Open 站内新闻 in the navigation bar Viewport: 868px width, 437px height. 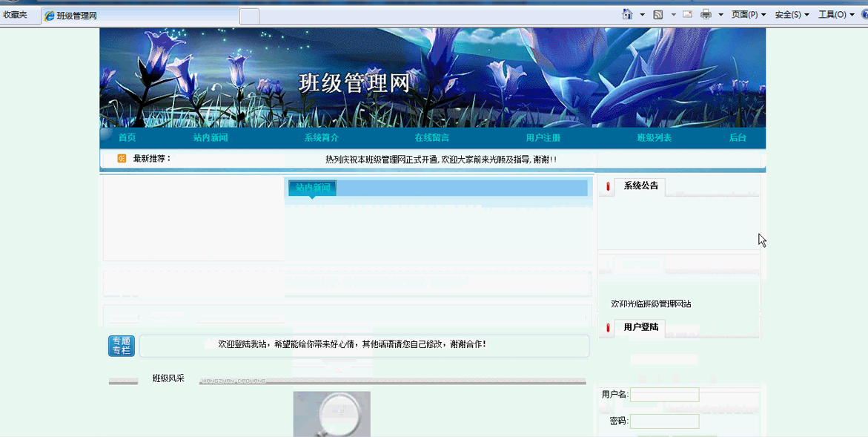pos(211,138)
